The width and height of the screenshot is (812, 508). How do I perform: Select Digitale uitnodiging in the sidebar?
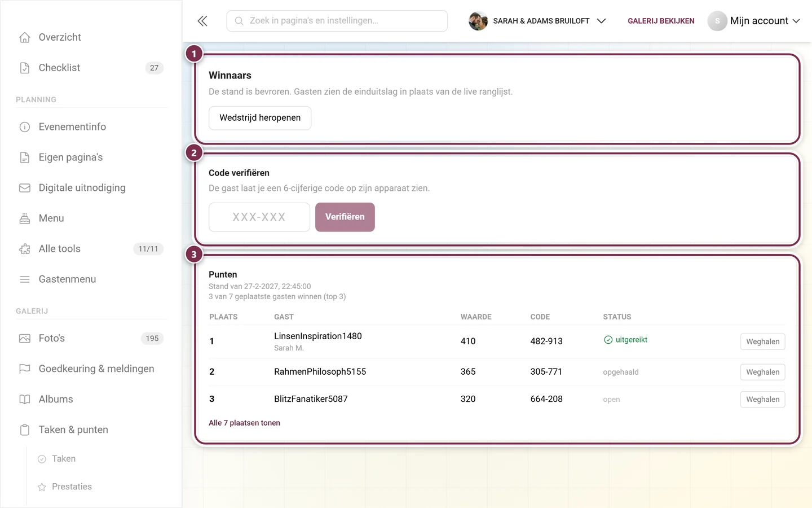pos(82,188)
